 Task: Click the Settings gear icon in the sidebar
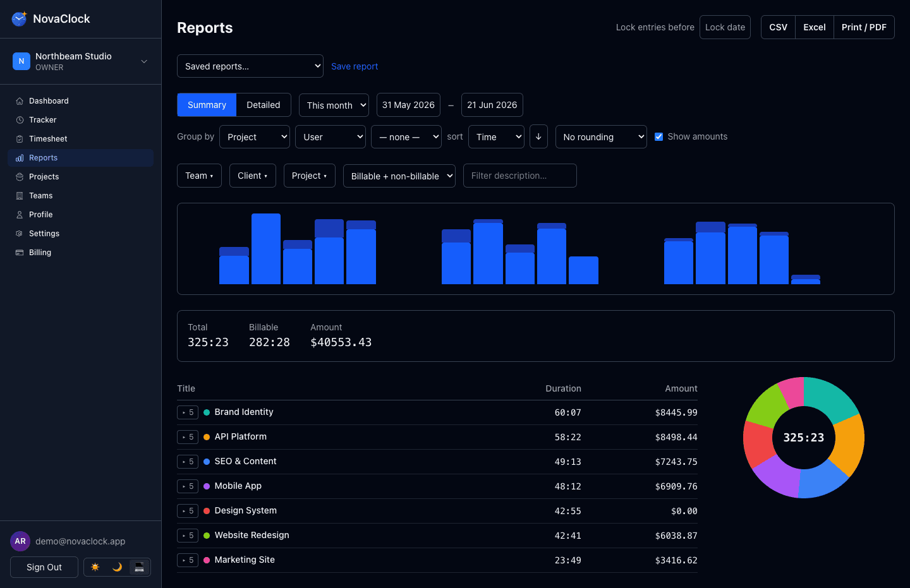click(20, 234)
